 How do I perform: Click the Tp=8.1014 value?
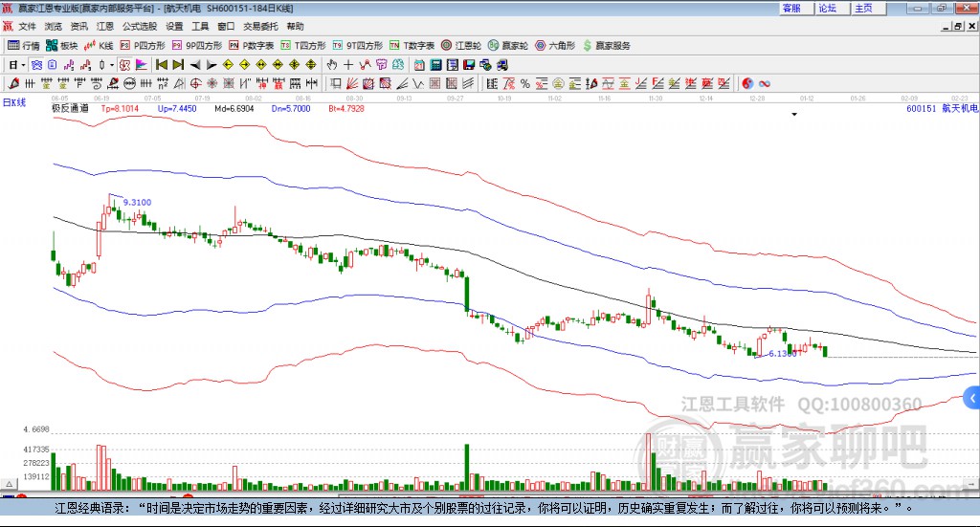[x=120, y=109]
